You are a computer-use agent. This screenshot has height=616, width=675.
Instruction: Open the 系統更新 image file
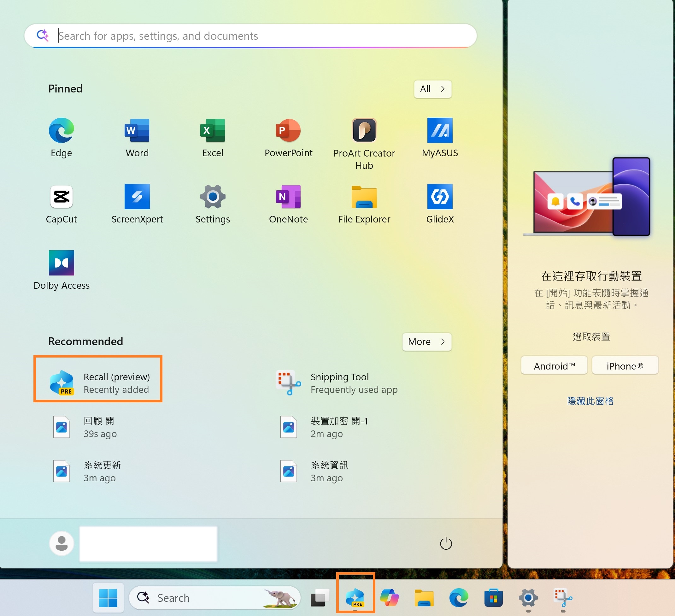pyautogui.click(x=87, y=471)
